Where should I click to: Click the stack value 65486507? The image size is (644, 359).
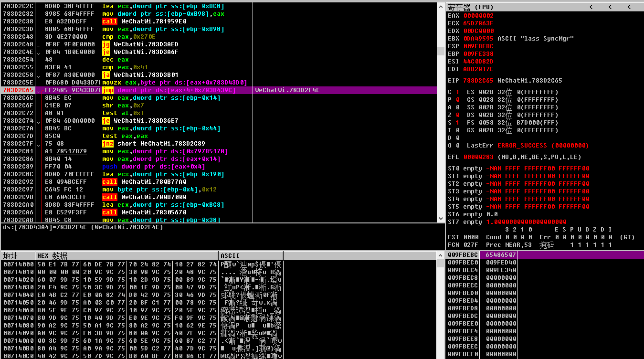coord(501,255)
